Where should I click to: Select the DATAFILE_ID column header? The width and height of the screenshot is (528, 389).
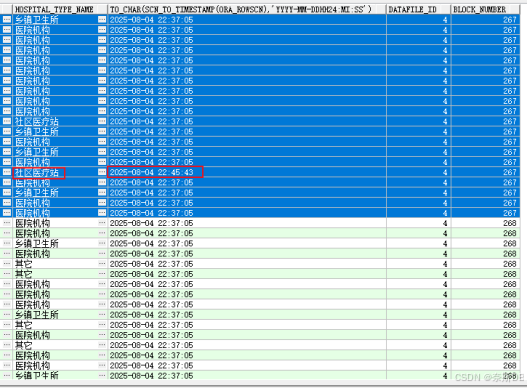click(419, 9)
